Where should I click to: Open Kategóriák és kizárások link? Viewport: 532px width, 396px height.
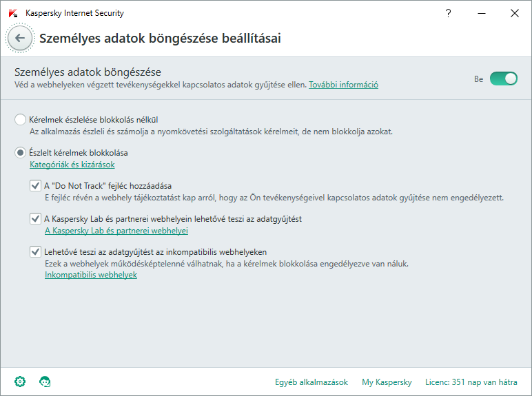(72, 165)
